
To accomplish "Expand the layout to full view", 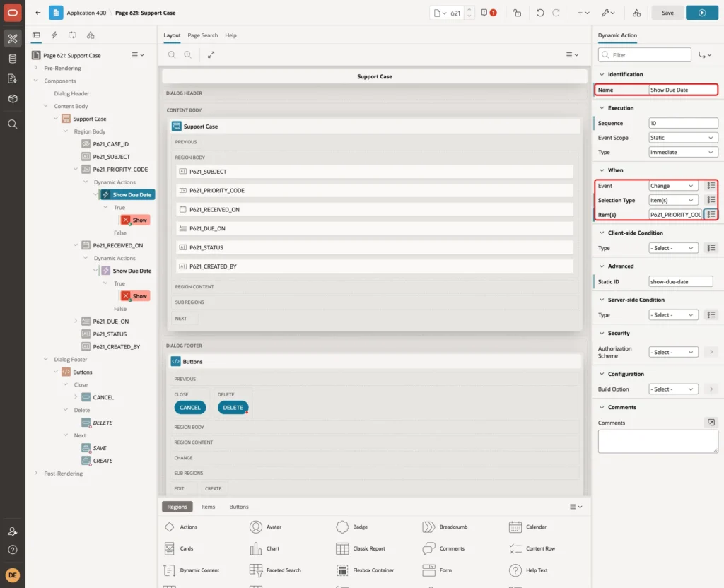I will (211, 54).
